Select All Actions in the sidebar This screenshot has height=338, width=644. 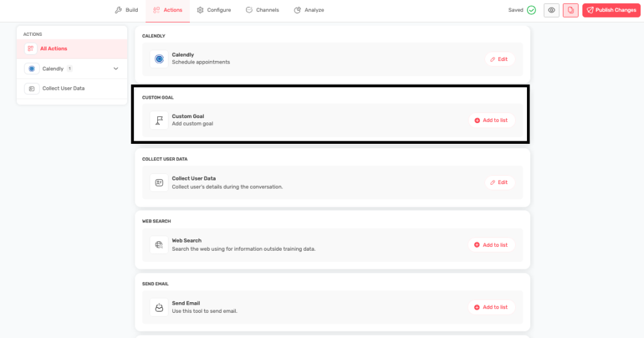pos(72,49)
